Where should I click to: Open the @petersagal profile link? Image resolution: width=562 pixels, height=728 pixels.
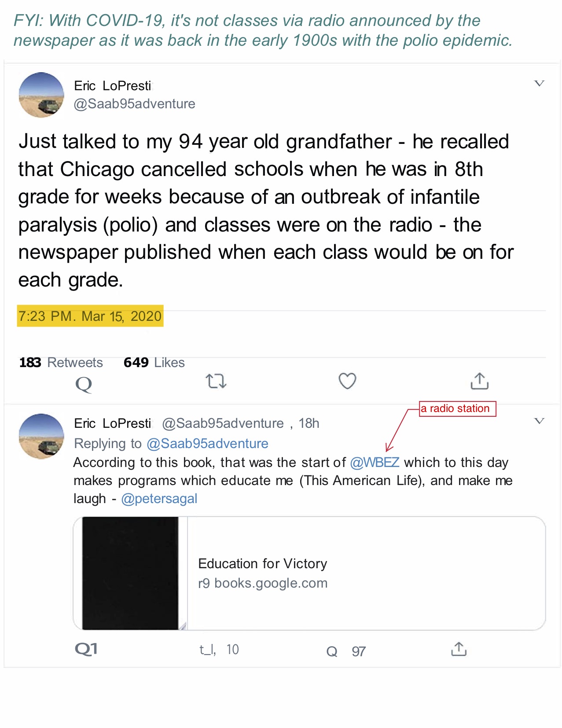point(159,498)
